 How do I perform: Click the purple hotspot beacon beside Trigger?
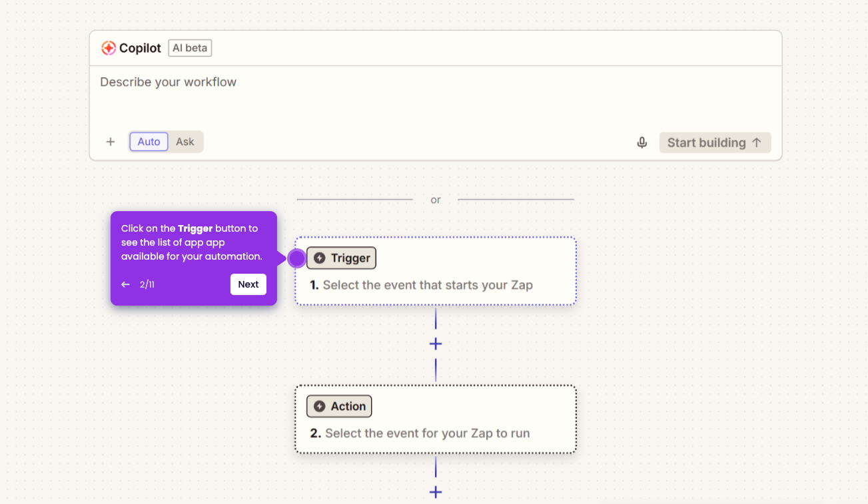[x=296, y=258]
